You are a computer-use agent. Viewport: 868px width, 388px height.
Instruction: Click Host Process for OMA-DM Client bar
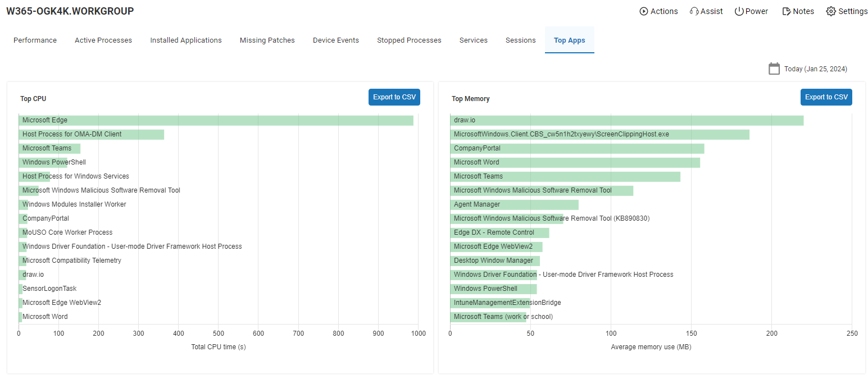pyautogui.click(x=92, y=134)
